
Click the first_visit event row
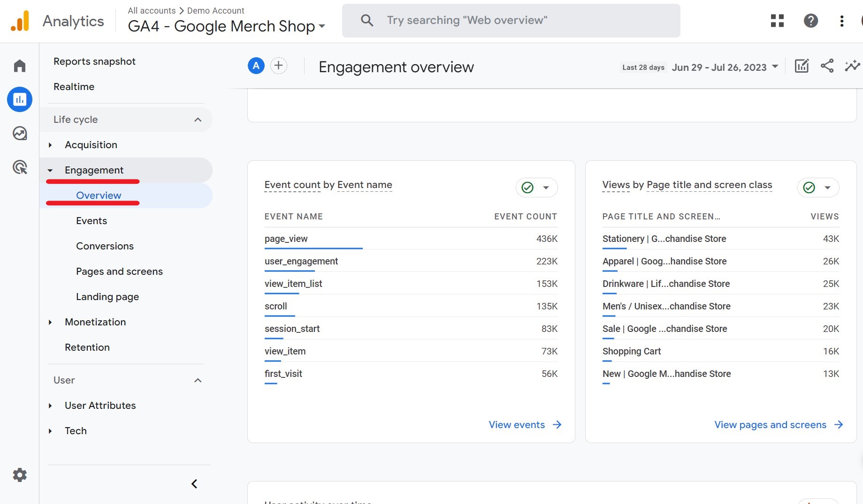[411, 374]
